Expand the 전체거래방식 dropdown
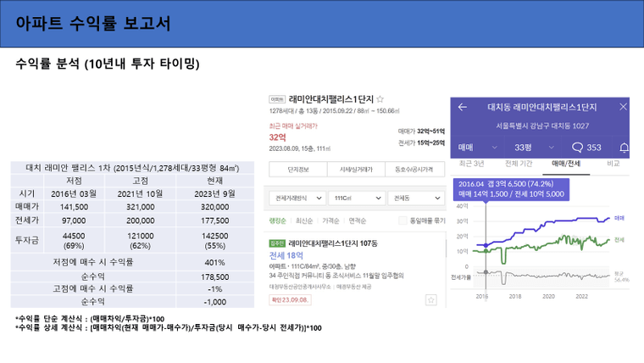Screen dimensions: 644x363 297,198
